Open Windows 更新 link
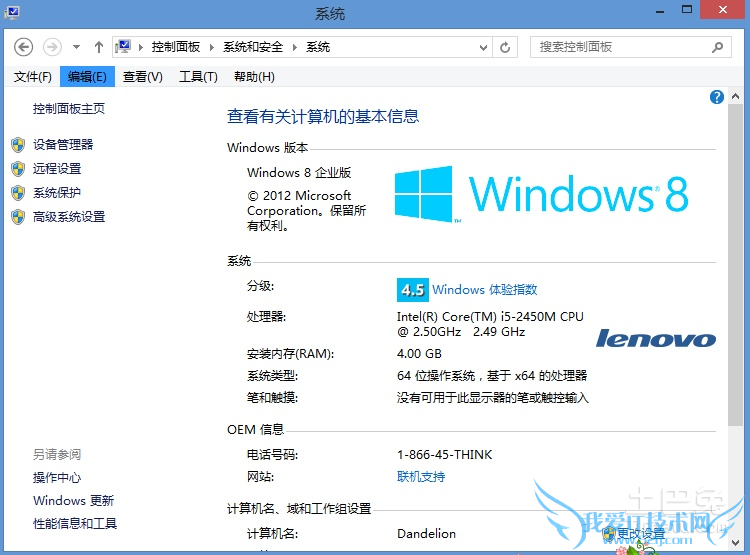Image resolution: width=750 pixels, height=555 pixels. pos(74,500)
